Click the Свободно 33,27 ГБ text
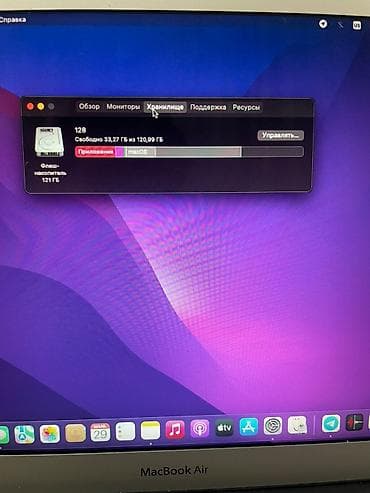The height and width of the screenshot is (493, 370). [119, 140]
